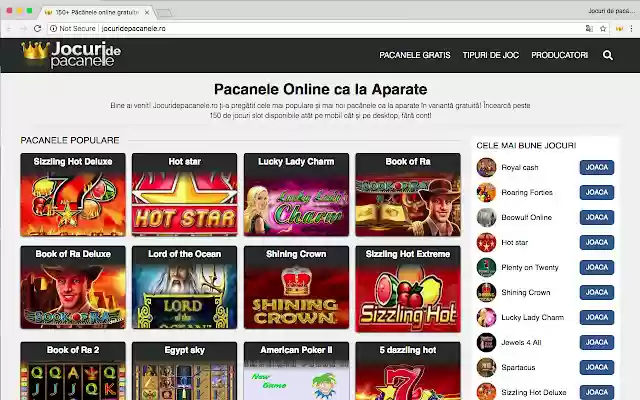Click the Pacanele Online ca la Aparate title
Screen dimensions: 640x400
pos(320,89)
